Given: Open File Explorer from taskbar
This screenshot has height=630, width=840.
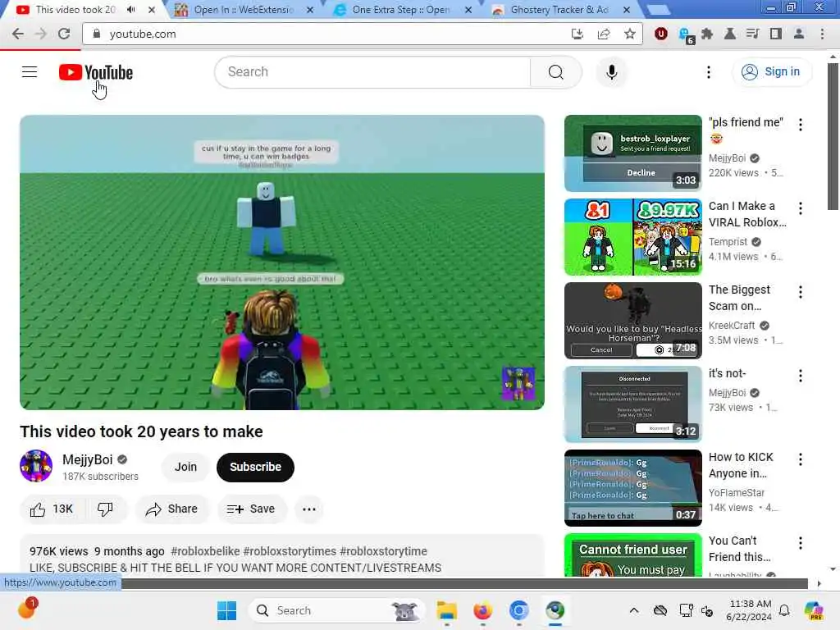Looking at the screenshot, I should [447, 610].
